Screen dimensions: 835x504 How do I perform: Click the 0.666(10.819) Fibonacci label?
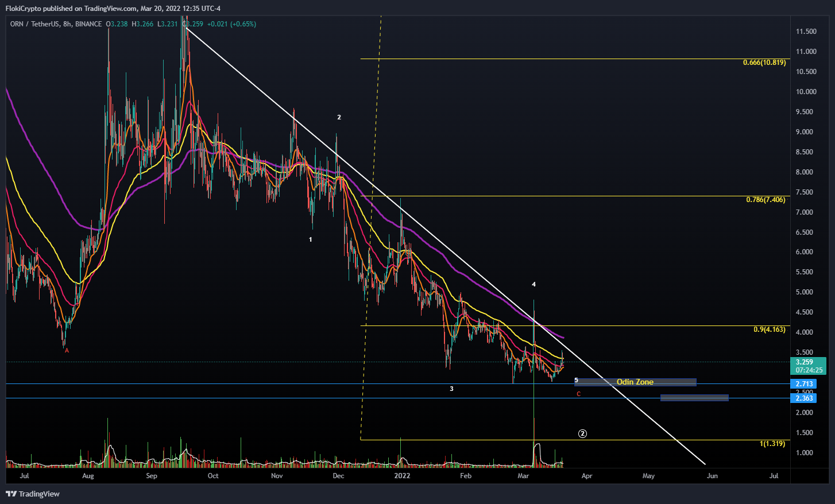pyautogui.click(x=764, y=63)
